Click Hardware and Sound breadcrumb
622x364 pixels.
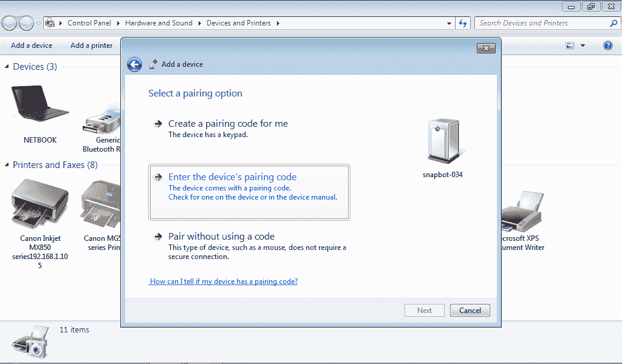tap(159, 23)
